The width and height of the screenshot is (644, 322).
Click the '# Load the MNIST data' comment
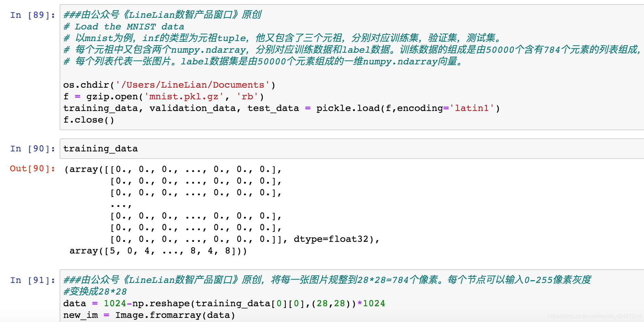(x=124, y=27)
